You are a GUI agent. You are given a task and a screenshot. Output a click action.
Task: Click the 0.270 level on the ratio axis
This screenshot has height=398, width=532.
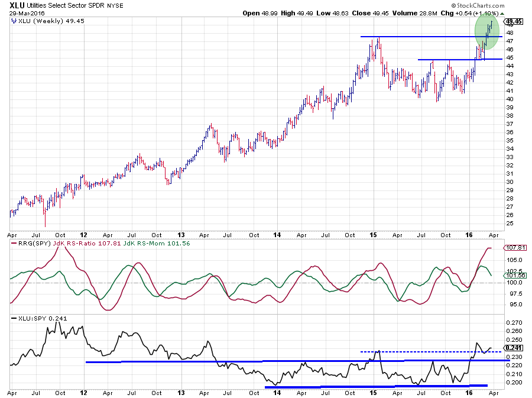[514, 322]
